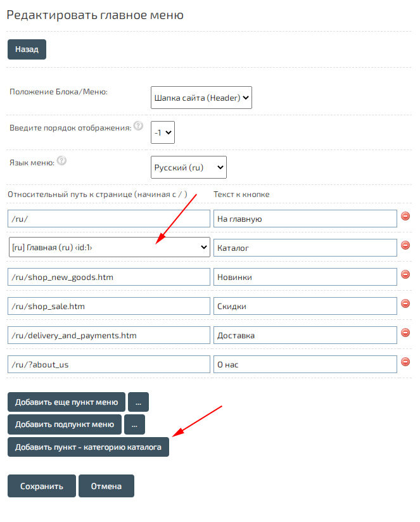Open page selector '[ru] Главная (ru)' dropdown
The width and height of the screenshot is (420, 522).
coord(110,248)
